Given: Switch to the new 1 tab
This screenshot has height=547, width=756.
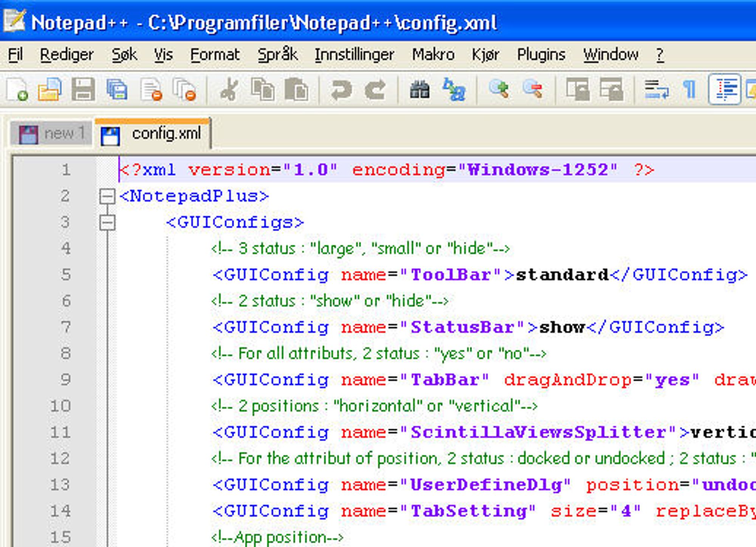Looking at the screenshot, I should tap(51, 134).
